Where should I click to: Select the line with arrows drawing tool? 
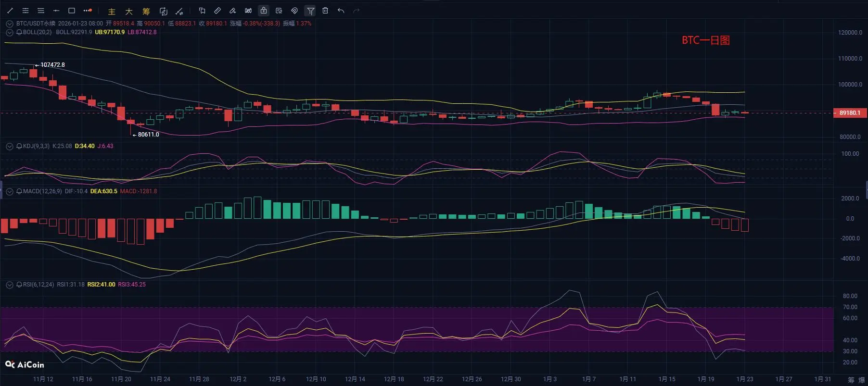pyautogui.click(x=179, y=11)
